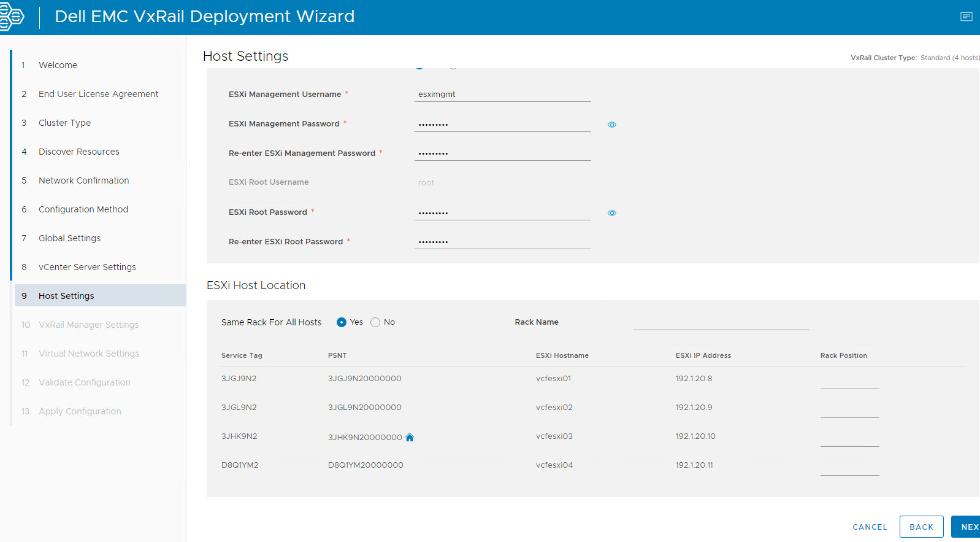Click Rack Position field for vcfesxi01
Image resolution: width=980 pixels, height=542 pixels.
(x=849, y=381)
